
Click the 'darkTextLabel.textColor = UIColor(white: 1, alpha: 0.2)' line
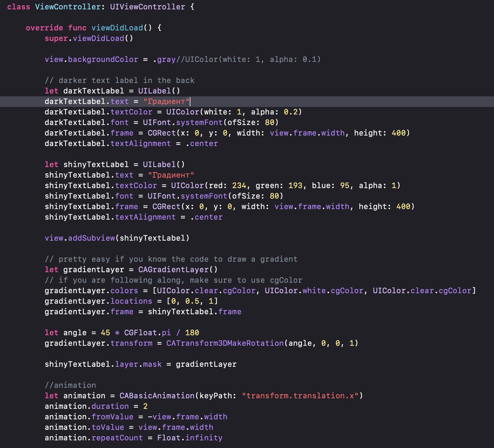173,112
